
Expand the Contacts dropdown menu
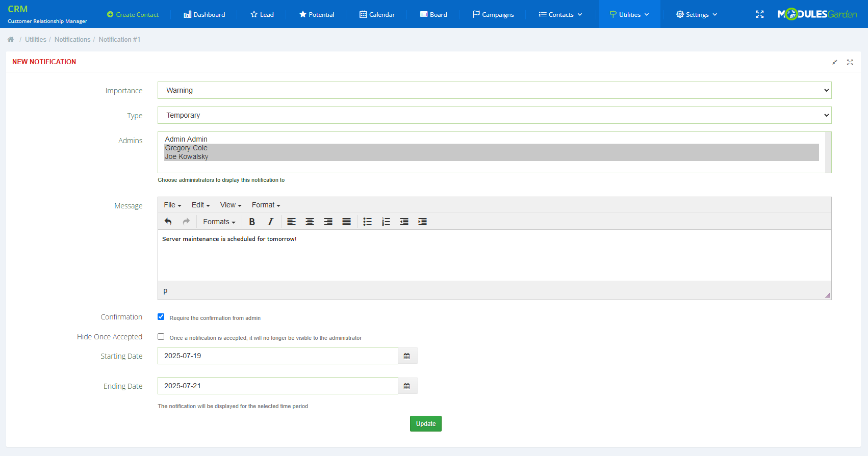click(x=560, y=14)
